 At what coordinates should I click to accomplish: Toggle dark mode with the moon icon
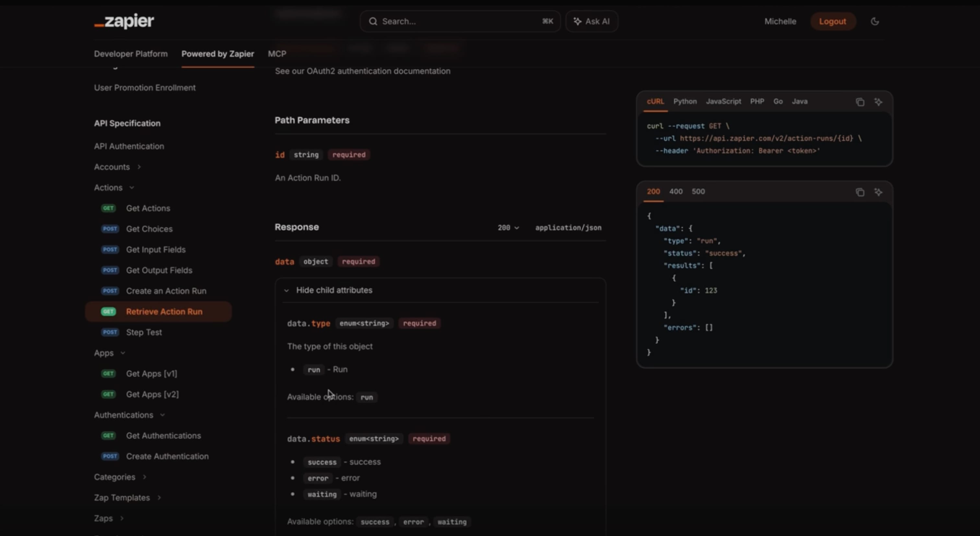(x=875, y=21)
